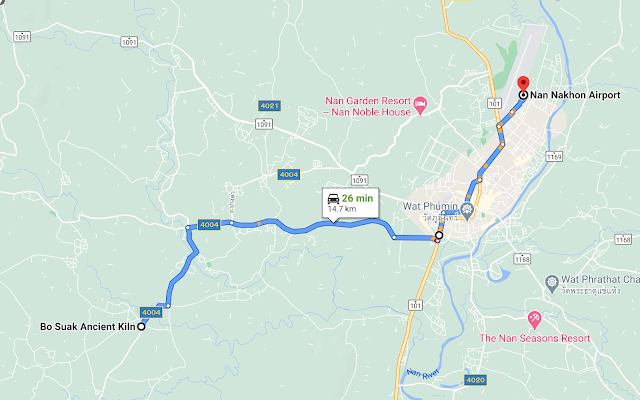Click the route waypoint circle near highway 101
The height and width of the screenshot is (400, 640).
[439, 236]
